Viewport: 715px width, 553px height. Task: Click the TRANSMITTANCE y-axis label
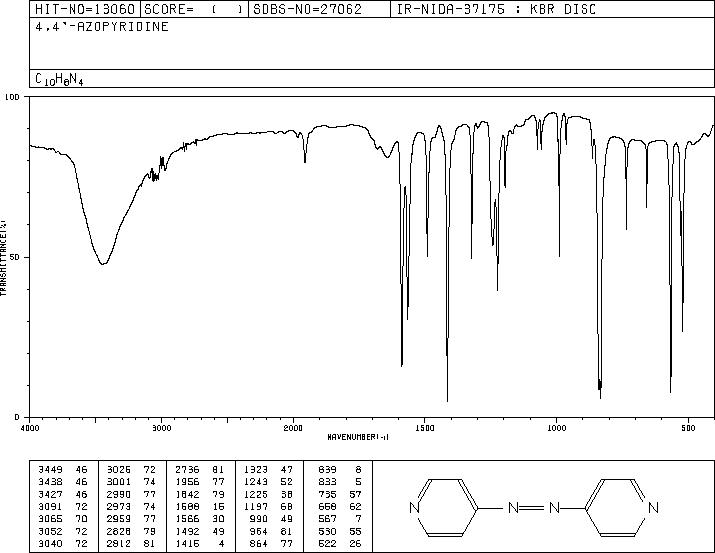pos(3,257)
